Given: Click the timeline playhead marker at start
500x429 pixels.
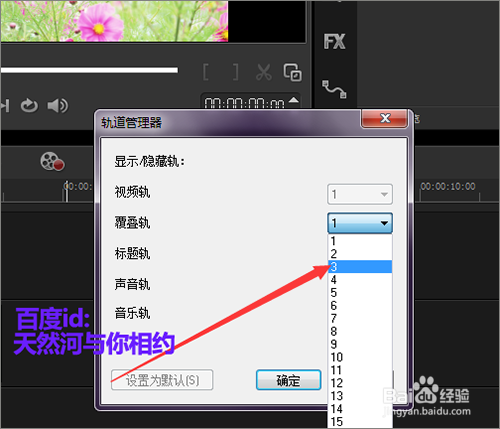Looking at the screenshot, I should click(x=66, y=191).
